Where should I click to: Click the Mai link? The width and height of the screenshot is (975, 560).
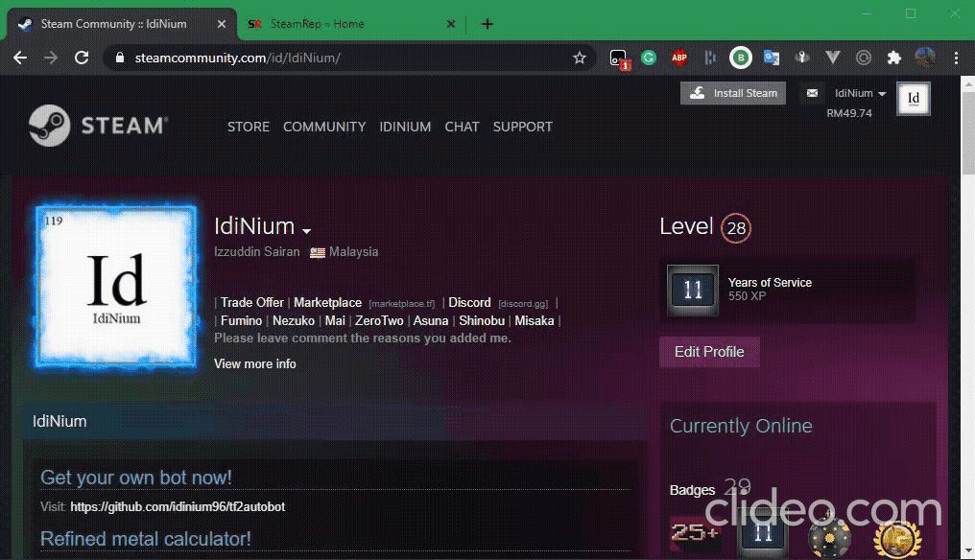pos(335,320)
